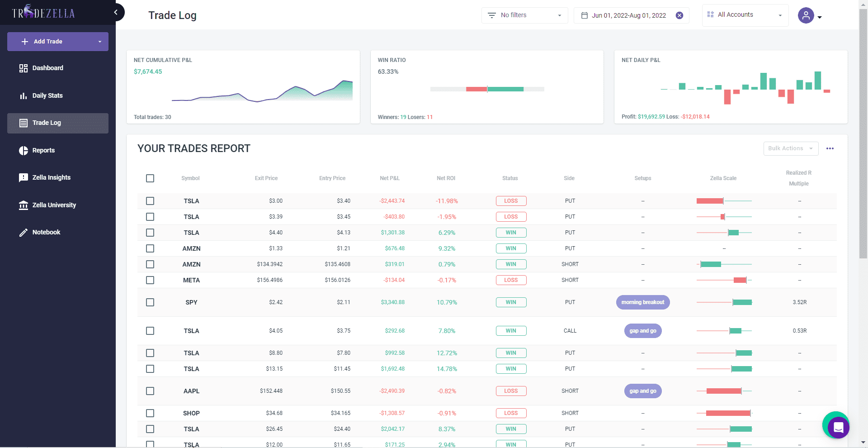
Task: Expand the No filters dropdown
Action: pos(524,15)
